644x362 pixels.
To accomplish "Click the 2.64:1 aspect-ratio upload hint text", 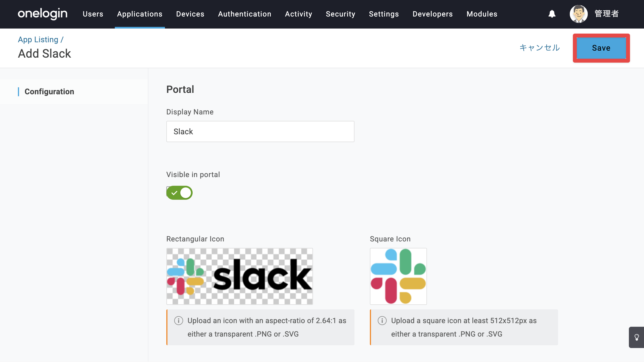I will point(267,327).
